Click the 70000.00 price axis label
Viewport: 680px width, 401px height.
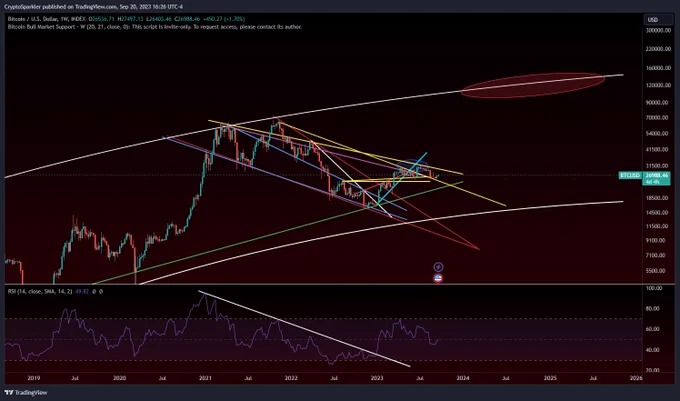658,118
